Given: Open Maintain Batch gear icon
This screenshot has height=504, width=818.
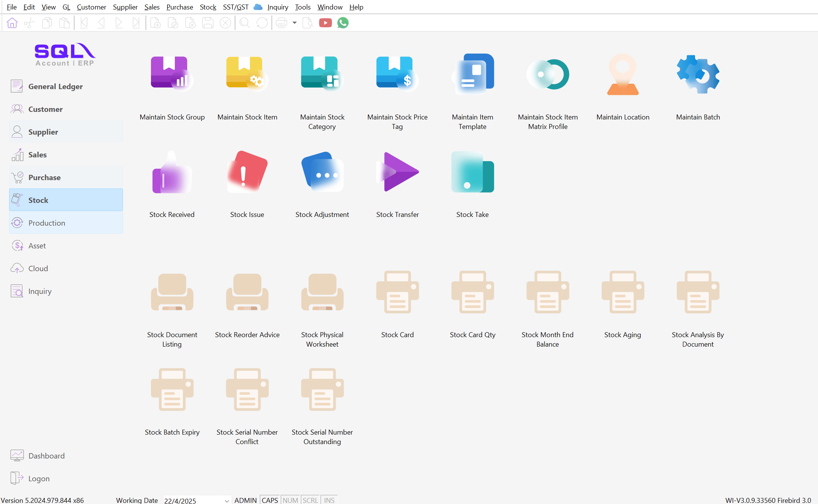Looking at the screenshot, I should pyautogui.click(x=698, y=74).
